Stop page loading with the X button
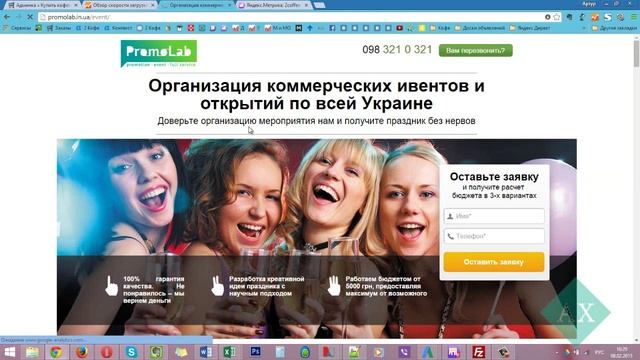640x360 pixels. pyautogui.click(x=30, y=17)
